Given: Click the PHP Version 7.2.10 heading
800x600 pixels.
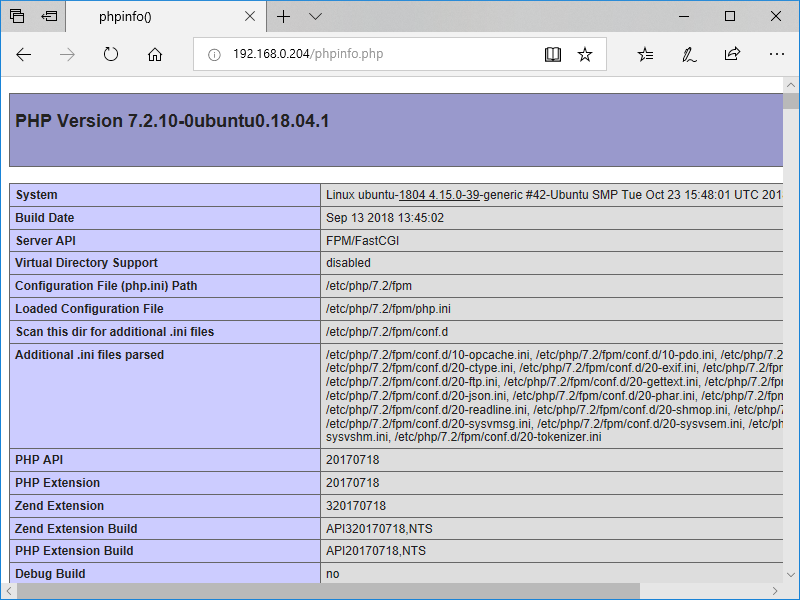Looking at the screenshot, I should tap(172, 121).
